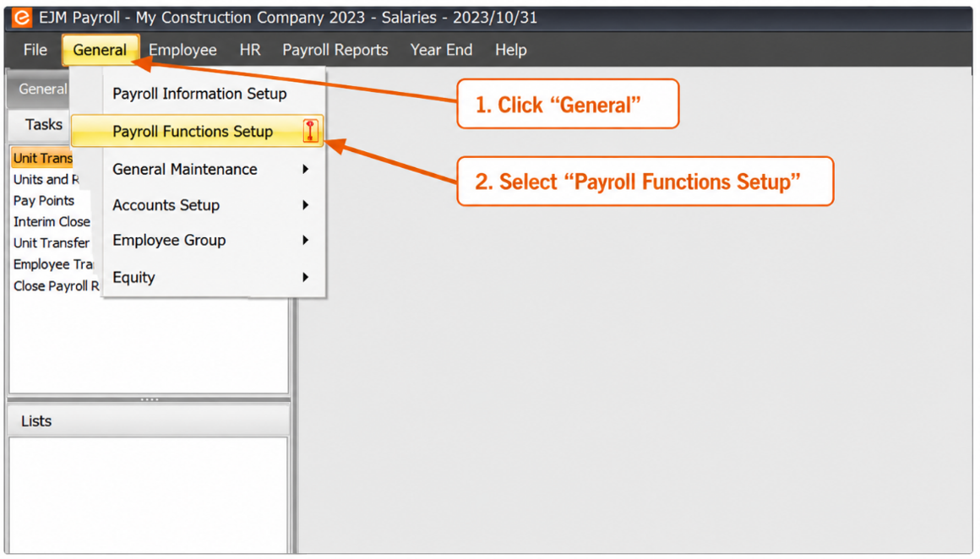The image size is (980, 559).
Task: Open the Accounts Setup submenu
Action: click(x=199, y=205)
